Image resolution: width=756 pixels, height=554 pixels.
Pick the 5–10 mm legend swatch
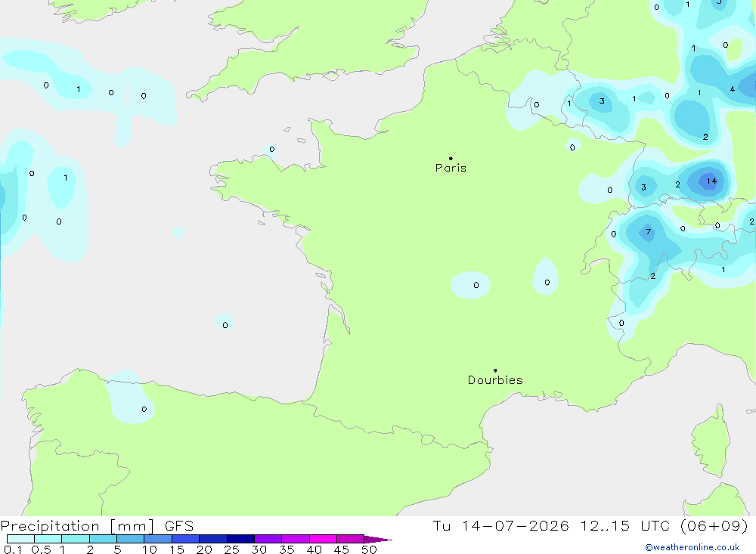pyautogui.click(x=131, y=539)
